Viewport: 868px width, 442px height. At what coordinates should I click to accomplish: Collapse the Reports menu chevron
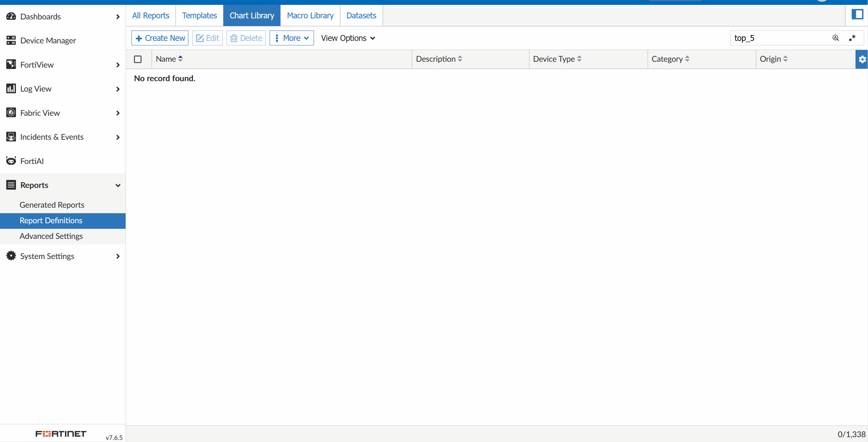pos(118,185)
